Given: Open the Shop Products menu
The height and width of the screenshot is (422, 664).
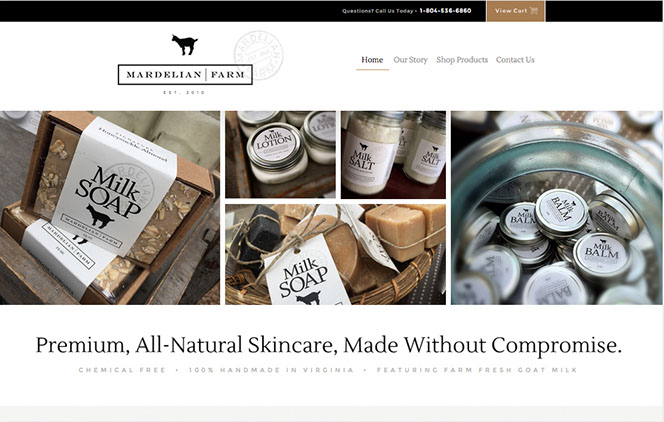Looking at the screenshot, I should (x=462, y=60).
